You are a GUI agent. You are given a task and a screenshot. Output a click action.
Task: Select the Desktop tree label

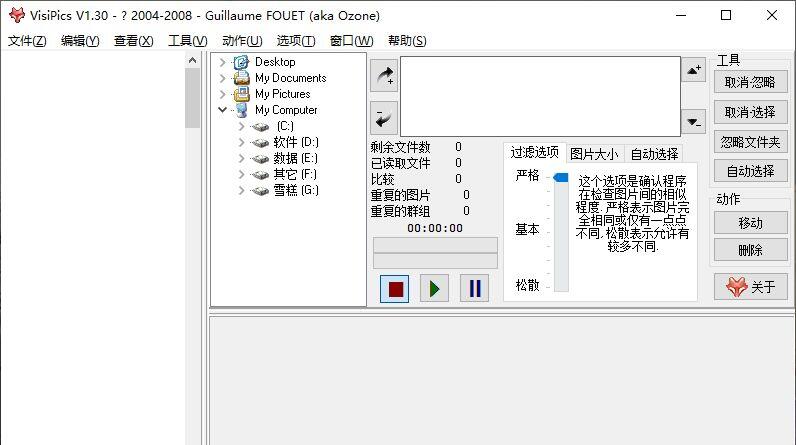[x=275, y=62]
